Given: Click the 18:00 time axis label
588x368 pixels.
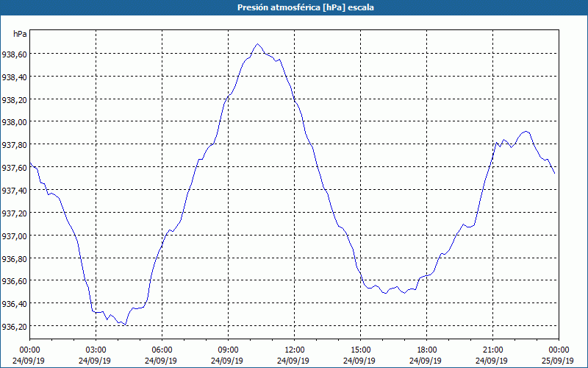Looking at the screenshot, I should coord(427,350).
